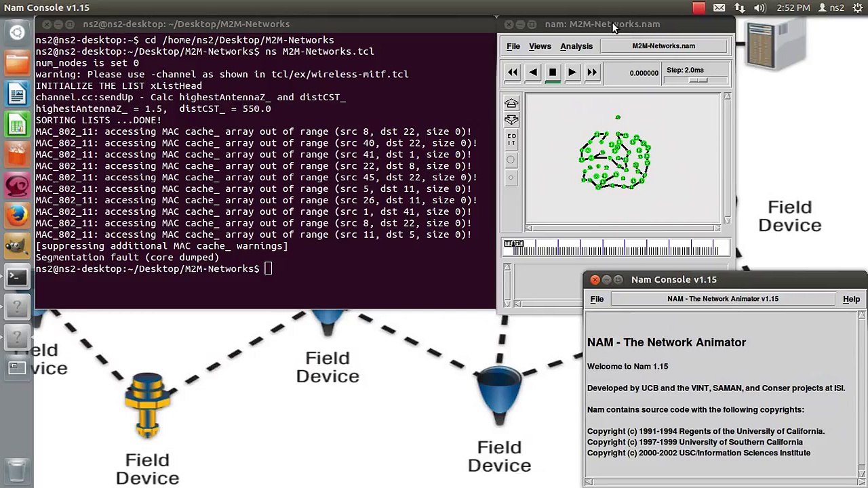
Task: Start forward playback of the animation
Action: coord(572,73)
